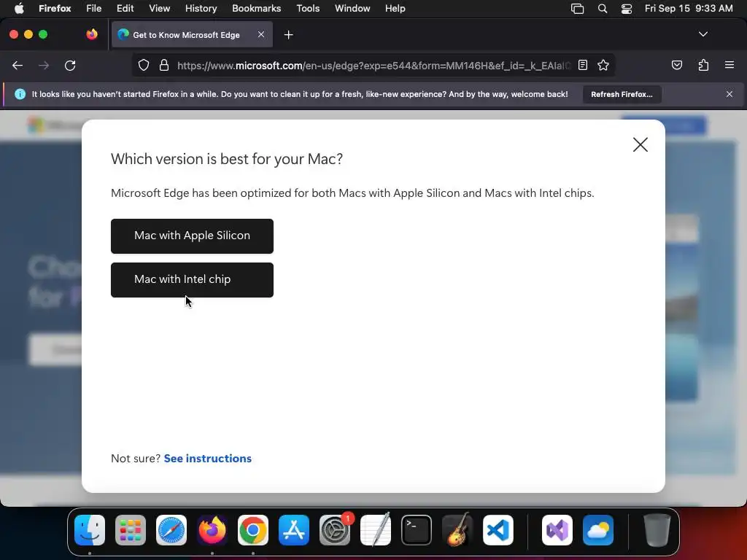
Task: Open the File menu
Action: (94, 9)
